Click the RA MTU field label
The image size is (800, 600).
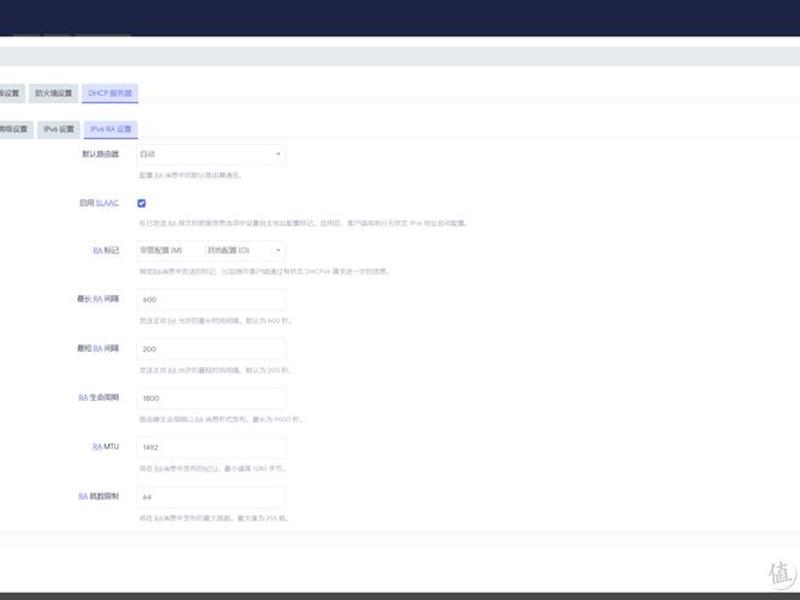coord(106,447)
